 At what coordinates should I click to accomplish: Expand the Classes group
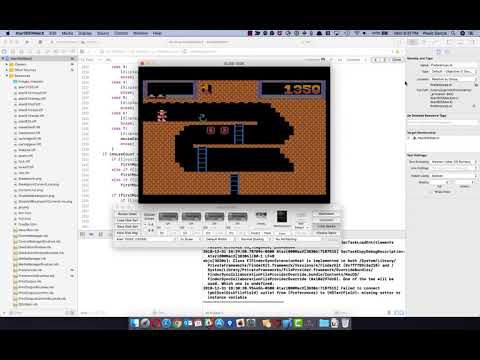7,64
